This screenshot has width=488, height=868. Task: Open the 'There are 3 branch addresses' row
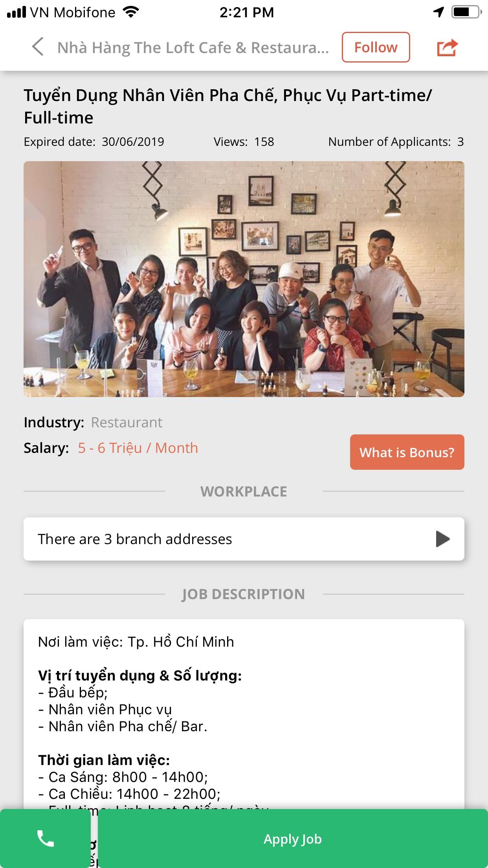(x=244, y=539)
